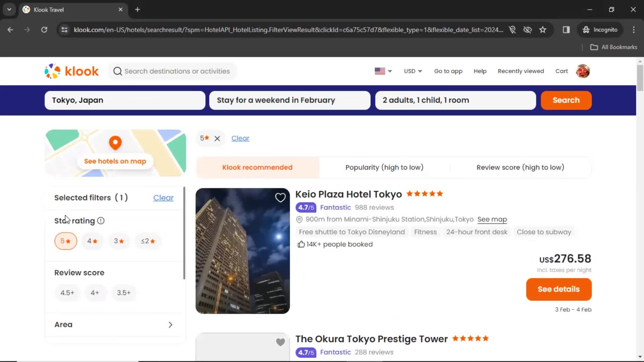Open Keio Plaza Hotel Tokyo title
644x362 pixels.
tap(348, 194)
